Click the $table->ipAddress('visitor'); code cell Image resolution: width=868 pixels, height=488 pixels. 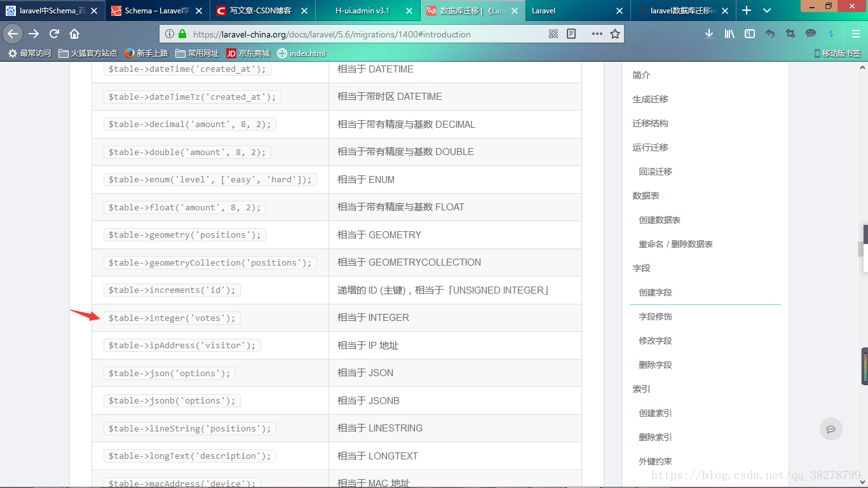click(182, 346)
